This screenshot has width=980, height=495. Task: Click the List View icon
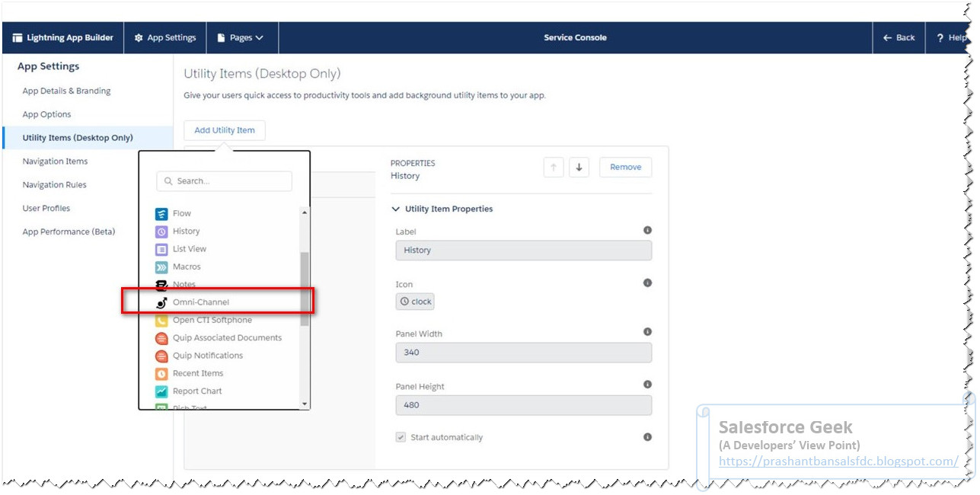click(x=161, y=249)
